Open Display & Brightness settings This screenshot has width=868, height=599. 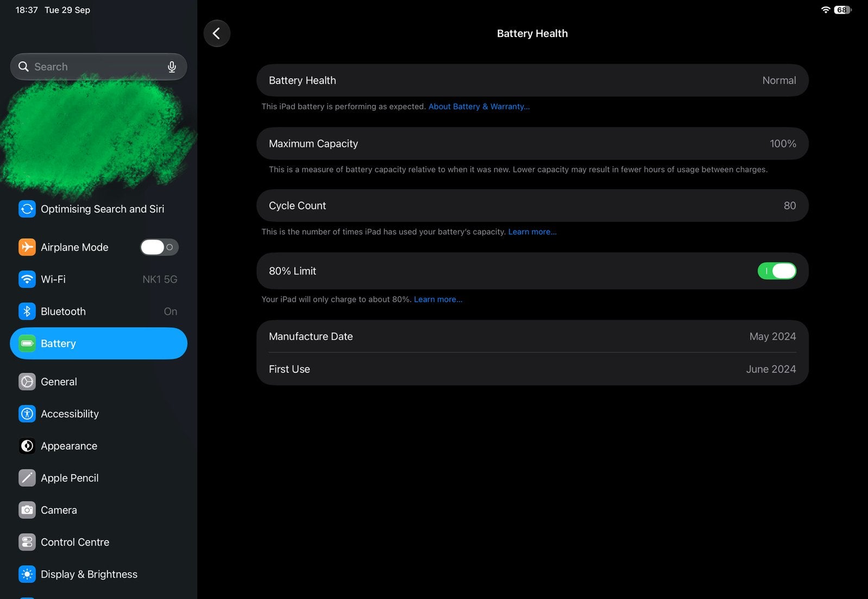[x=98, y=574]
